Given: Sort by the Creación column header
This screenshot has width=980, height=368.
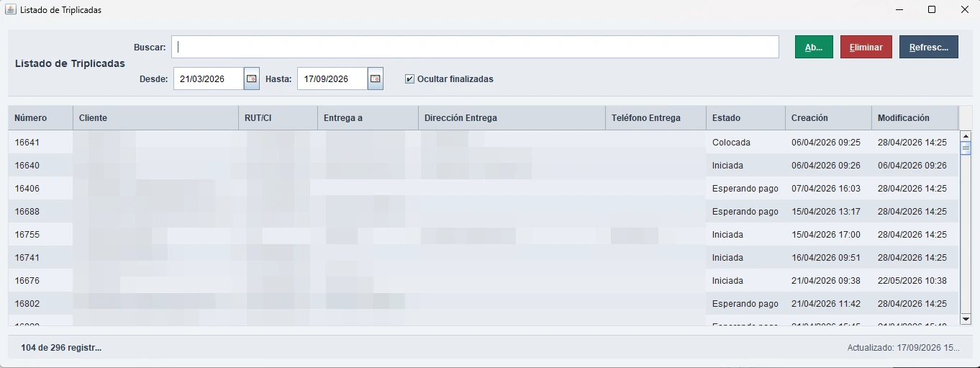Looking at the screenshot, I should pos(828,118).
